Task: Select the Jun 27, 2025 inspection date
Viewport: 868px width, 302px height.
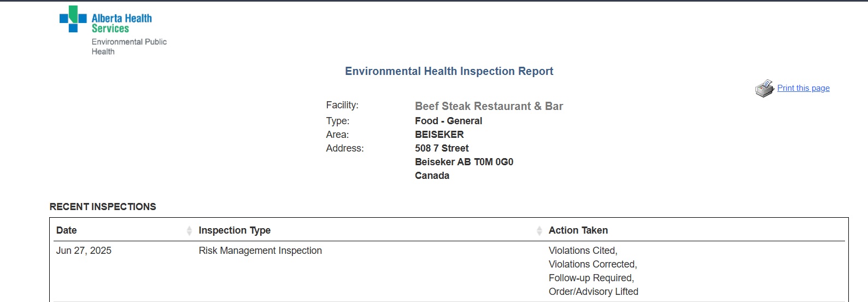Action: click(x=84, y=251)
